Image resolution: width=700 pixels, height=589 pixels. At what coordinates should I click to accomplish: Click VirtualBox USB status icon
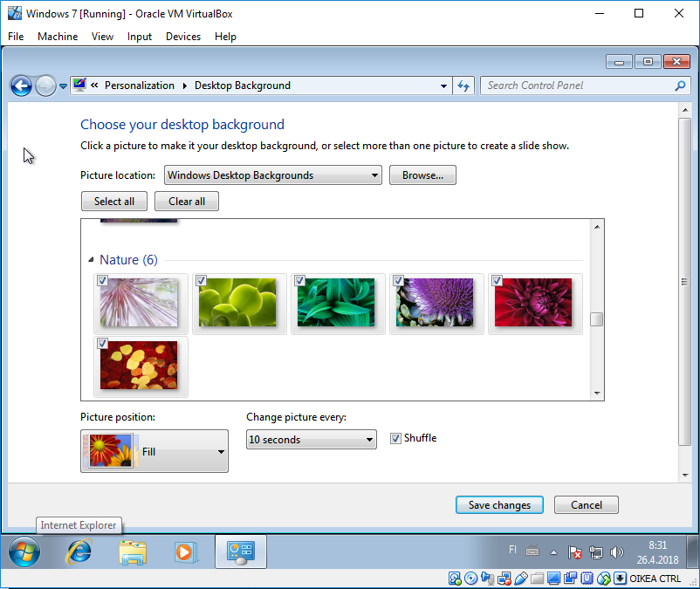(520, 579)
